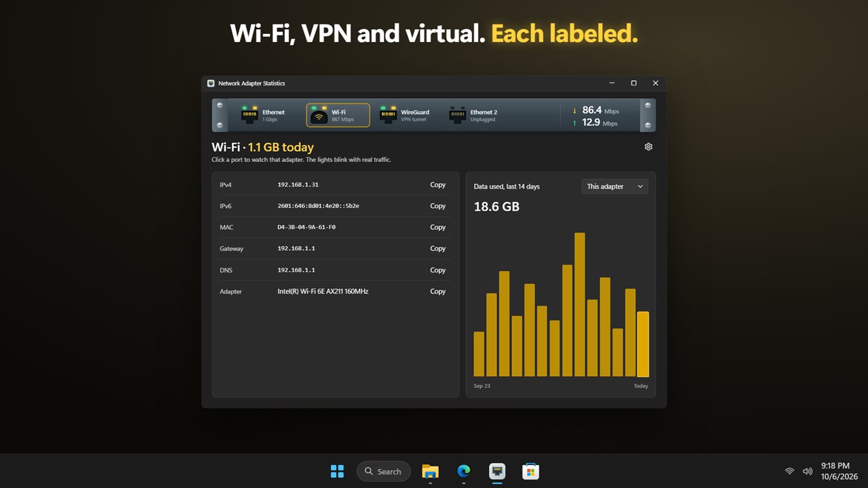This screenshot has width=868, height=488.
Task: Open File Explorer from the taskbar
Action: pyautogui.click(x=430, y=471)
